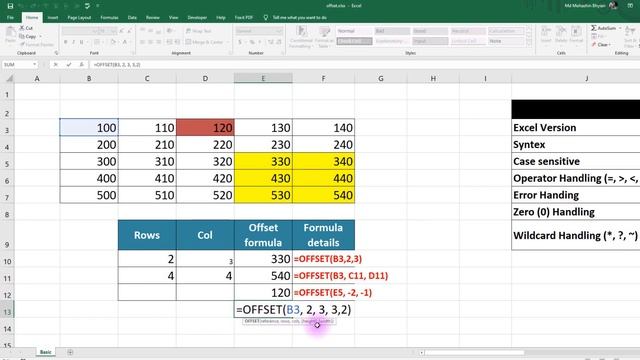The height and width of the screenshot is (360, 640).
Task: Decrease Decimal places icon
Action: [x=279, y=42]
